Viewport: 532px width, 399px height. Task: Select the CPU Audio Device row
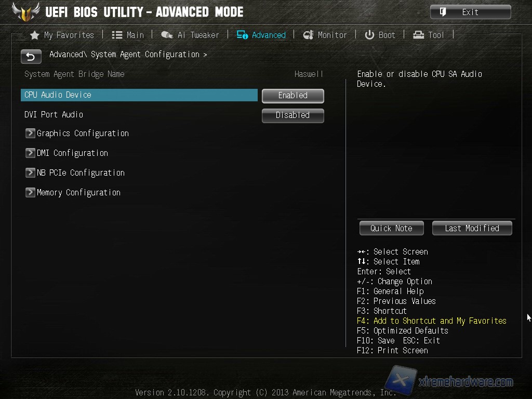[139, 95]
